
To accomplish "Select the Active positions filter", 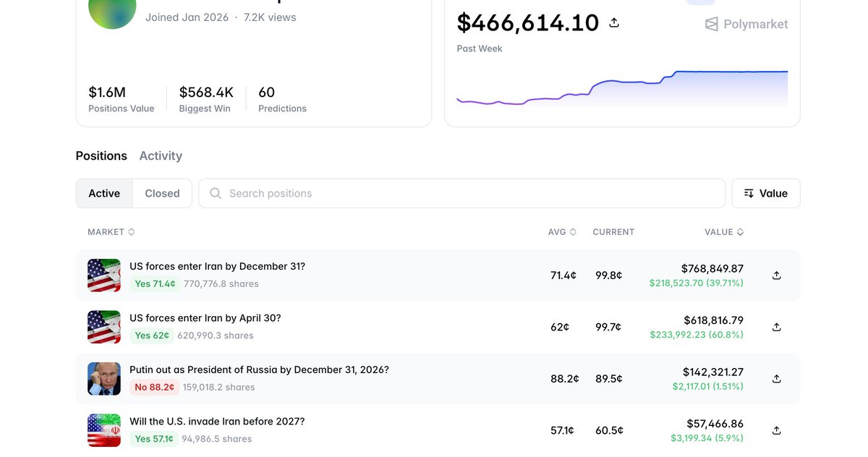I will (104, 194).
